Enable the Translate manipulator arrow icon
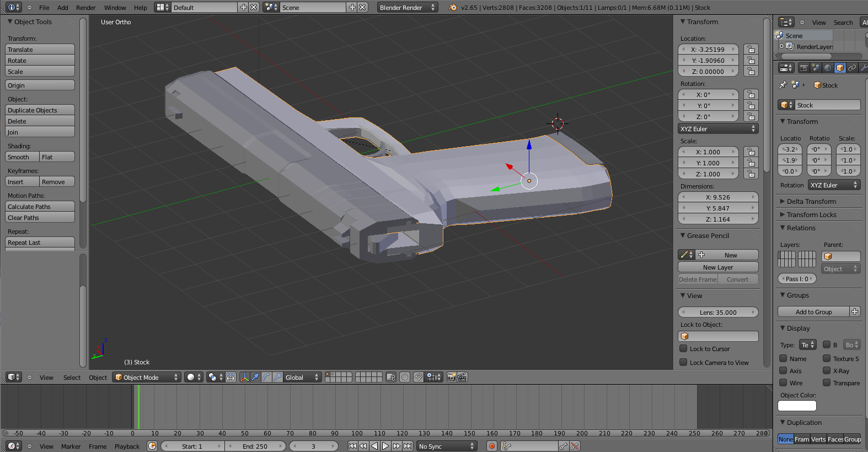This screenshot has height=452, width=868. click(255, 377)
